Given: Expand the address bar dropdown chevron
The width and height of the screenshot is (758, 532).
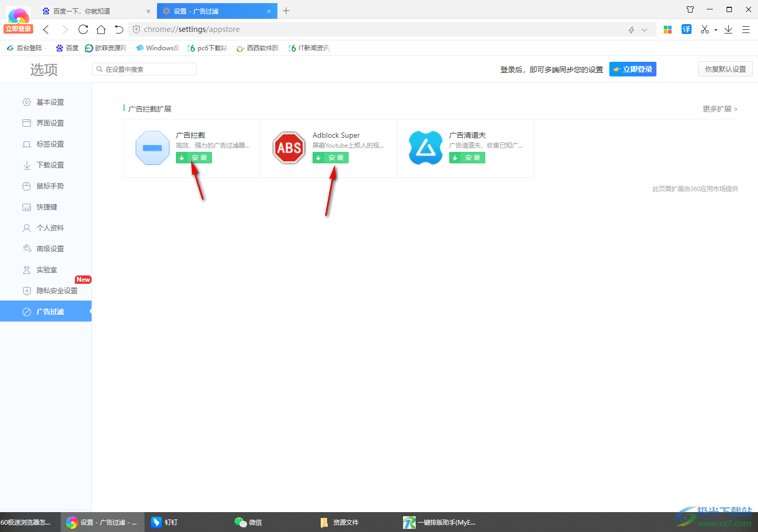Looking at the screenshot, I should [644, 30].
